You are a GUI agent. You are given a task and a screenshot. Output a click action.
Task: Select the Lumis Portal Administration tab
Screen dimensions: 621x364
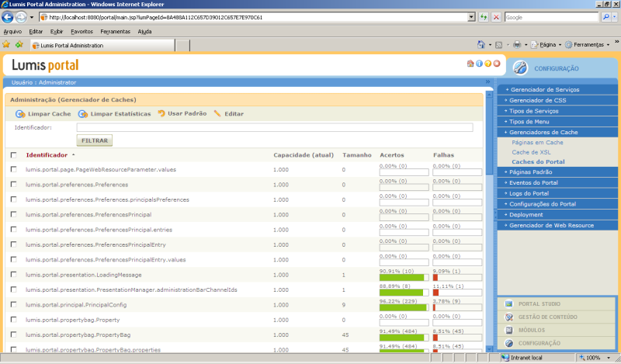[x=103, y=45]
